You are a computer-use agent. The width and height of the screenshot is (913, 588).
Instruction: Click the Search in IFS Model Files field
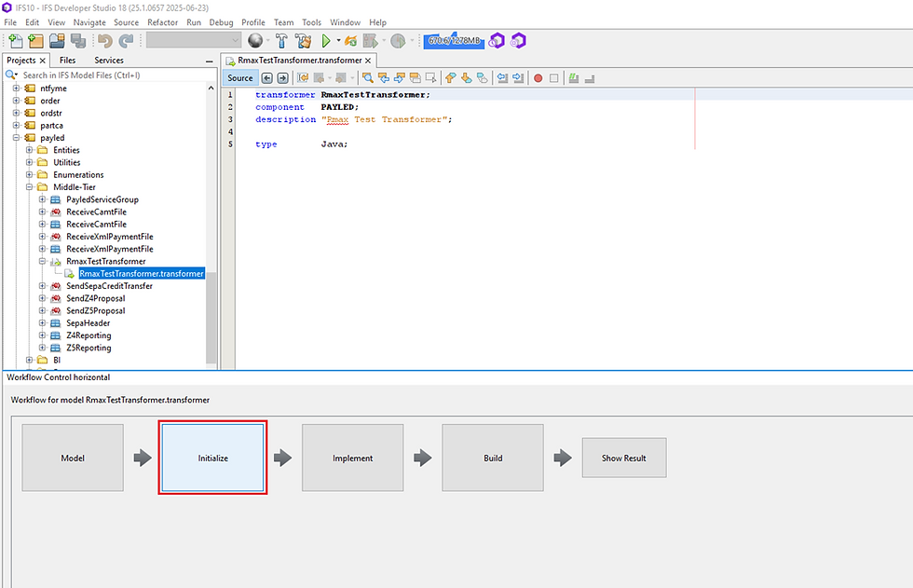[x=111, y=75]
